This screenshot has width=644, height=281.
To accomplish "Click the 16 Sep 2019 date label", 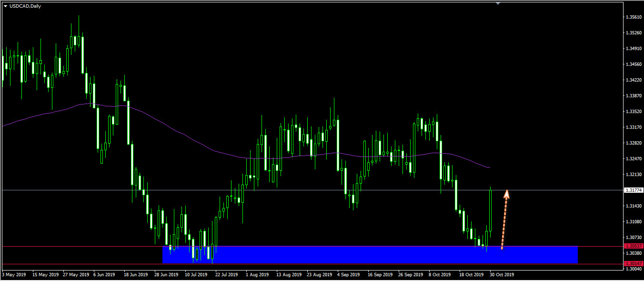I will pos(381,275).
